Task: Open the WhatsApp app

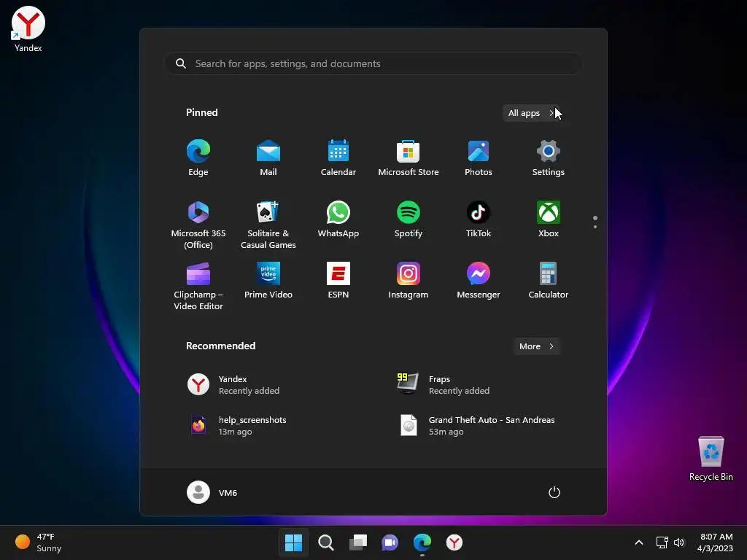Action: 338,219
